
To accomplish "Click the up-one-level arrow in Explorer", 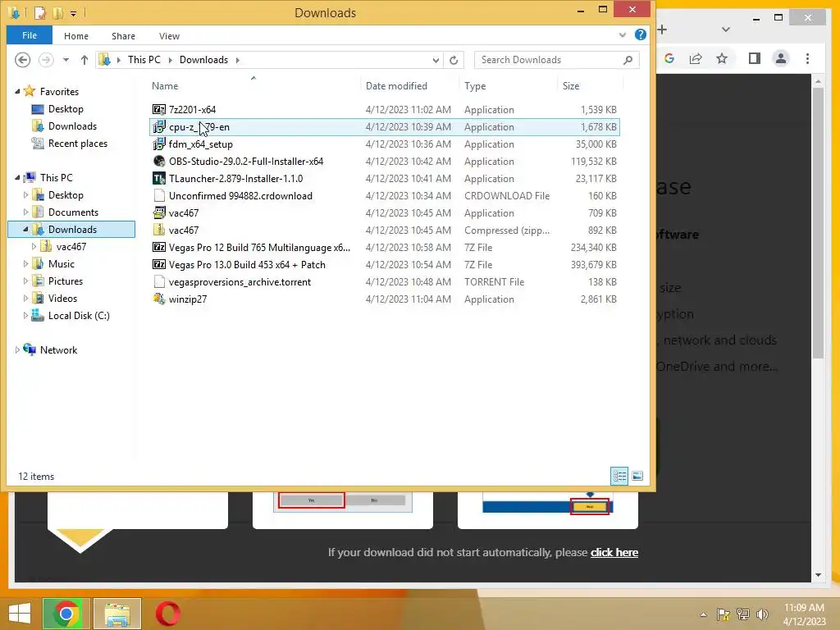I will tap(84, 60).
